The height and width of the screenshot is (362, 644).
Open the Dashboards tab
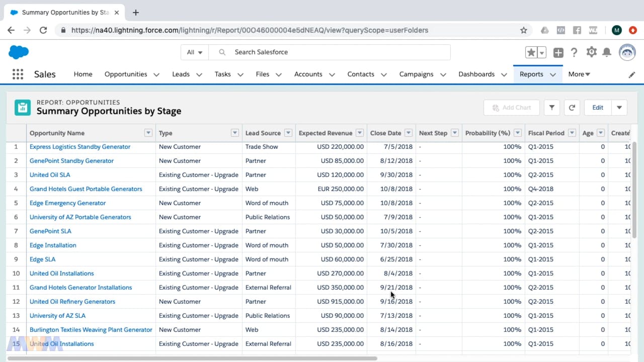(x=476, y=74)
